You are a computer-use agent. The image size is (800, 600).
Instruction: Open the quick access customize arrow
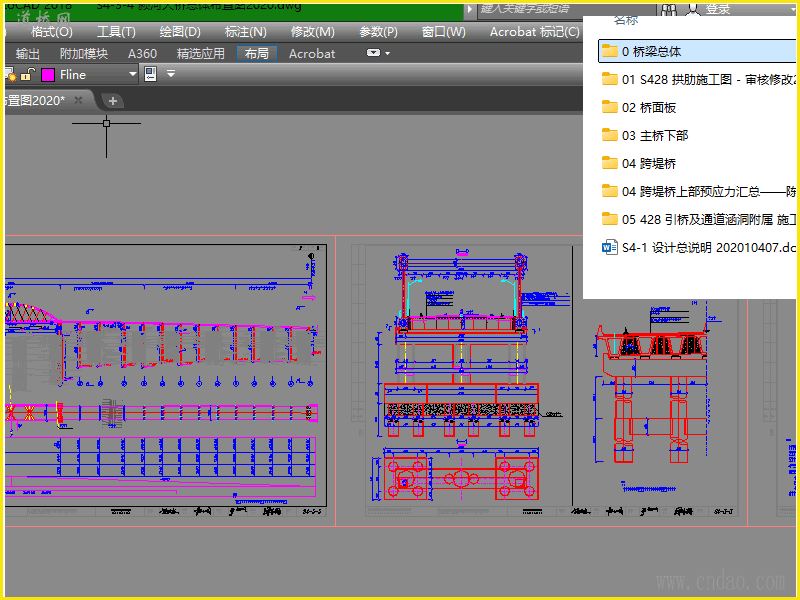click(170, 74)
